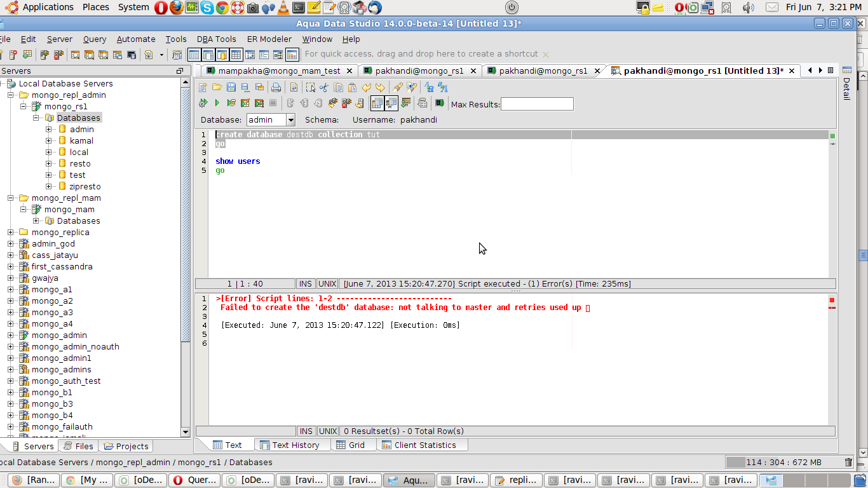This screenshot has height=488, width=868.
Task: Click the Max Results input field
Action: pyautogui.click(x=537, y=104)
